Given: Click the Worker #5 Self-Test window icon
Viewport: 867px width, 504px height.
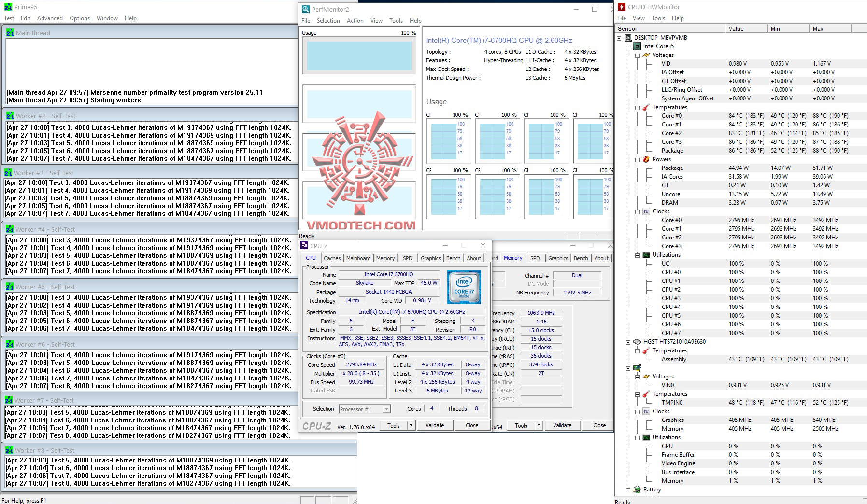Looking at the screenshot, I should pos(10,287).
